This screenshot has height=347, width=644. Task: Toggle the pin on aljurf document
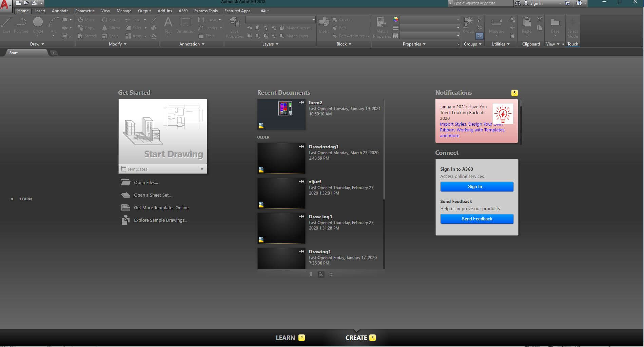click(301, 182)
